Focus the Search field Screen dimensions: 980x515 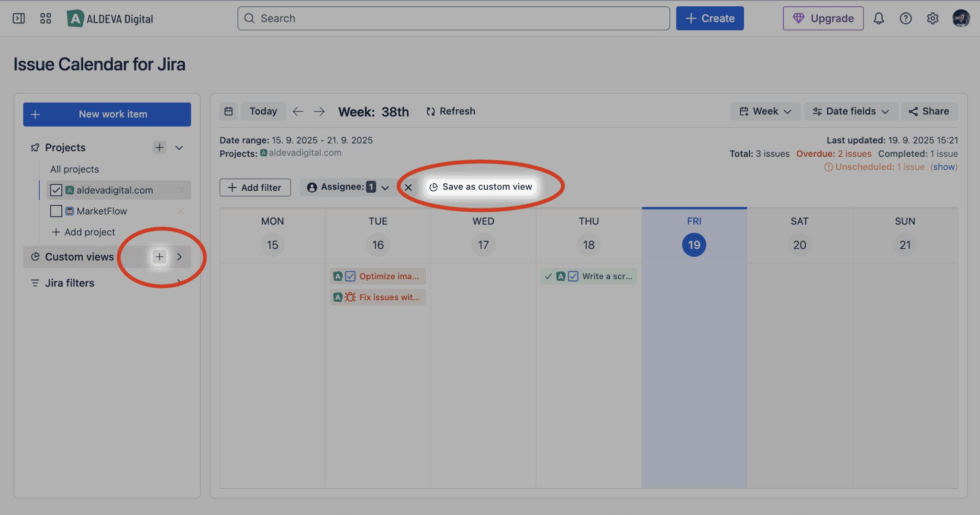click(x=454, y=18)
